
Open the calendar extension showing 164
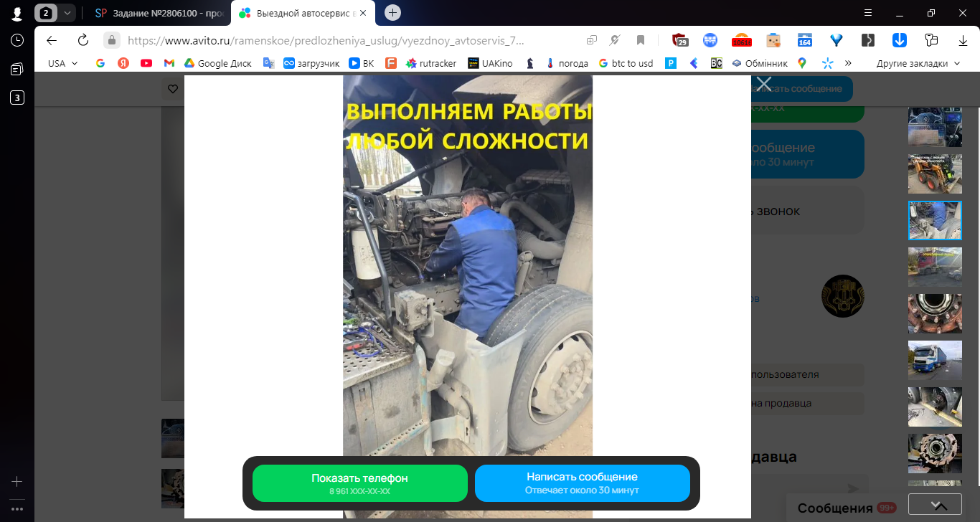805,40
